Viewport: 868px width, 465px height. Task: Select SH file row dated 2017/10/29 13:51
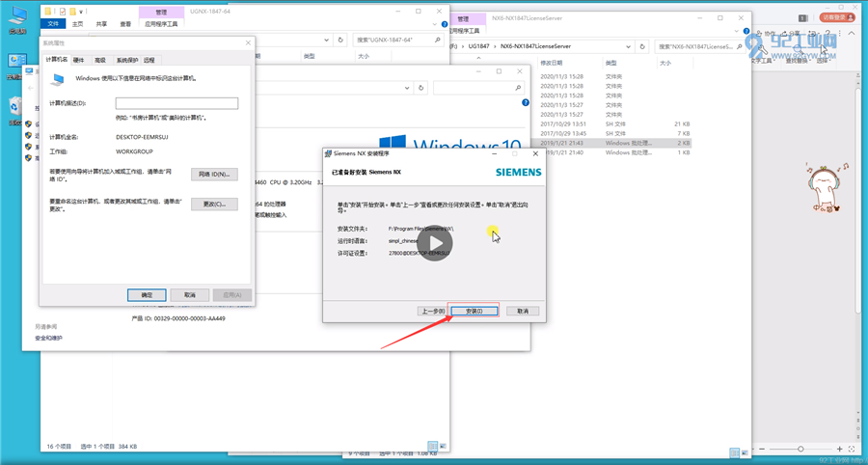(614, 124)
